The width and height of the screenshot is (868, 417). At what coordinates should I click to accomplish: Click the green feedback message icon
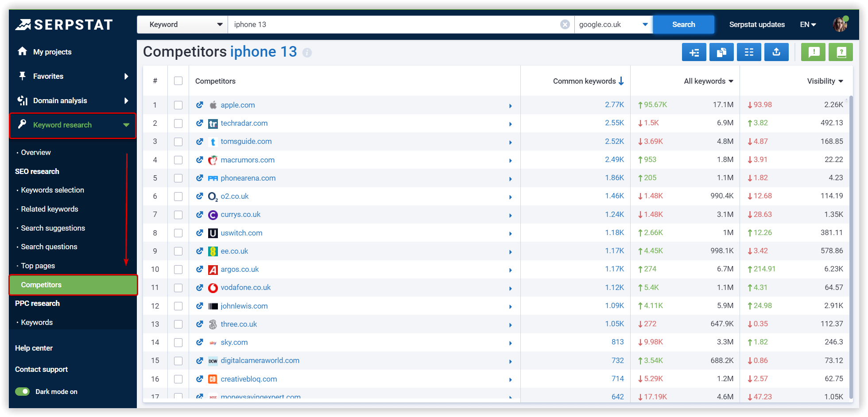[813, 52]
